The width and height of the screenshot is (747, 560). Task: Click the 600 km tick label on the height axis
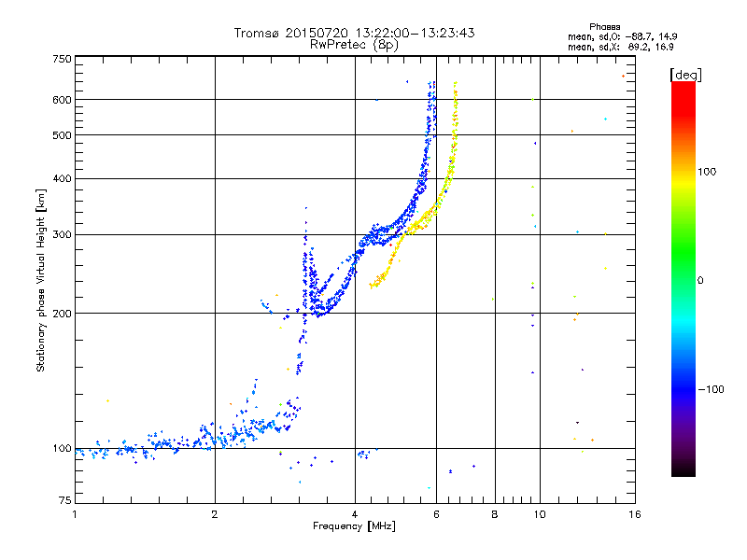coord(62,100)
